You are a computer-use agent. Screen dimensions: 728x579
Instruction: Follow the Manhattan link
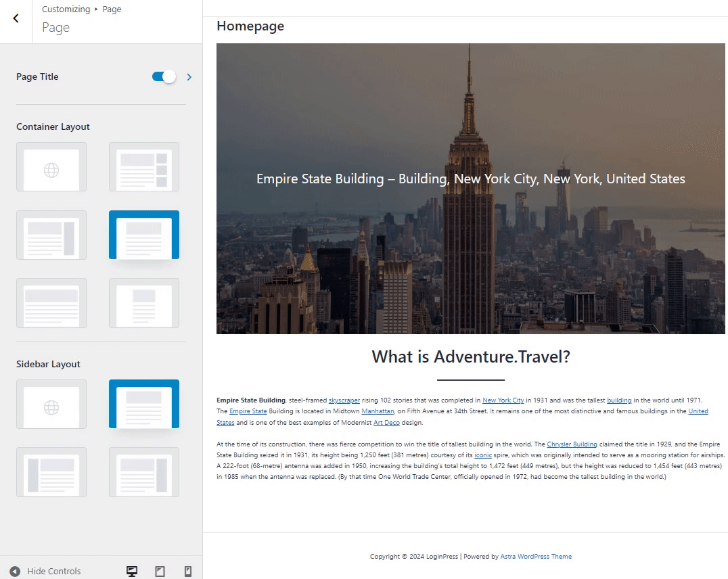point(378,411)
